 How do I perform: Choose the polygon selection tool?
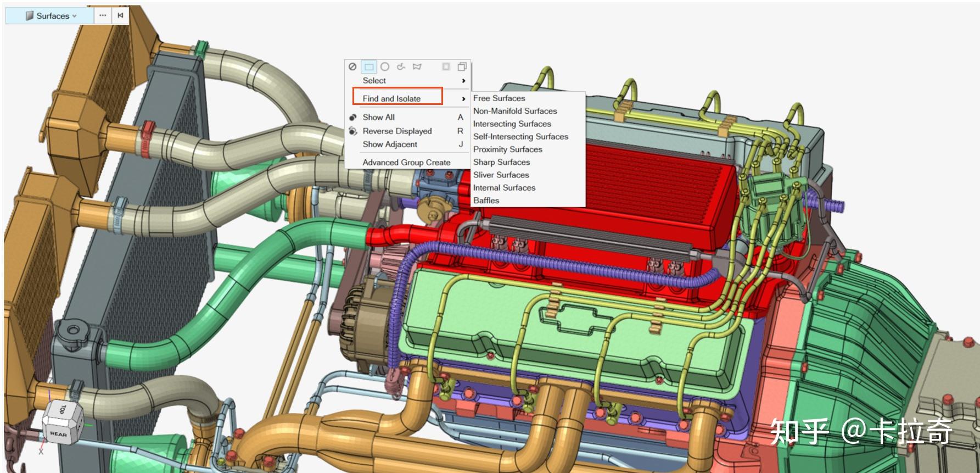417,66
